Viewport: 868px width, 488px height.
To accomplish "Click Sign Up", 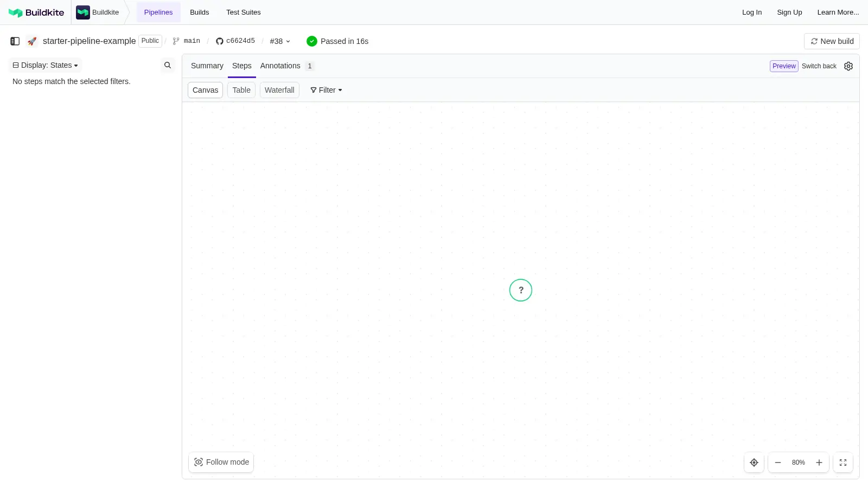I will 789,12.
